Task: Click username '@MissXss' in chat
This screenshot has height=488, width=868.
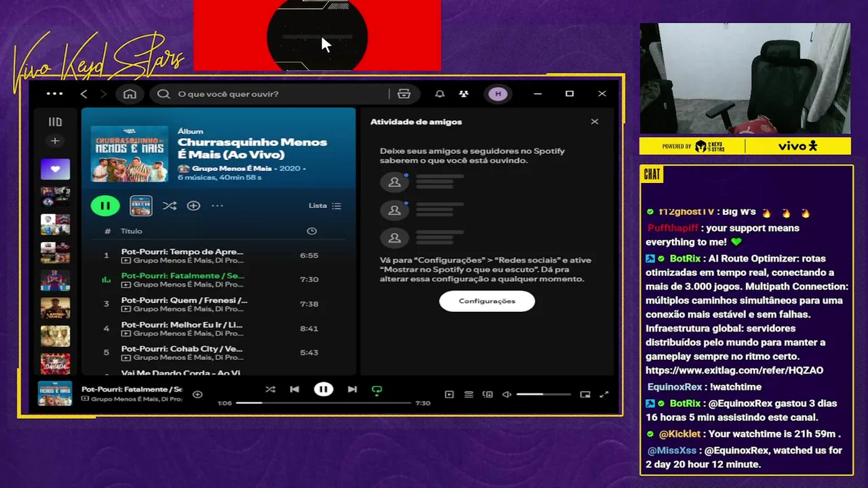Action: (672, 450)
